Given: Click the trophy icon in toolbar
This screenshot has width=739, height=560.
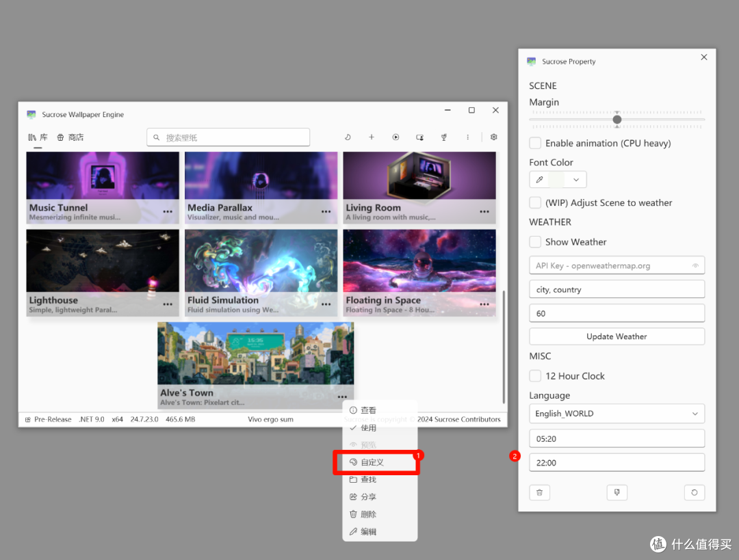Looking at the screenshot, I should [444, 137].
